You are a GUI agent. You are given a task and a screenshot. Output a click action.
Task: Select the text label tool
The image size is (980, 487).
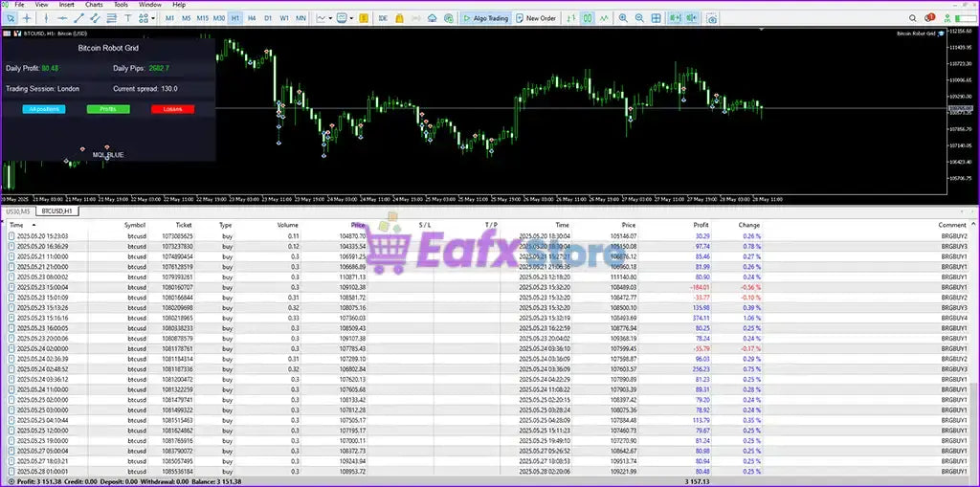click(x=127, y=18)
